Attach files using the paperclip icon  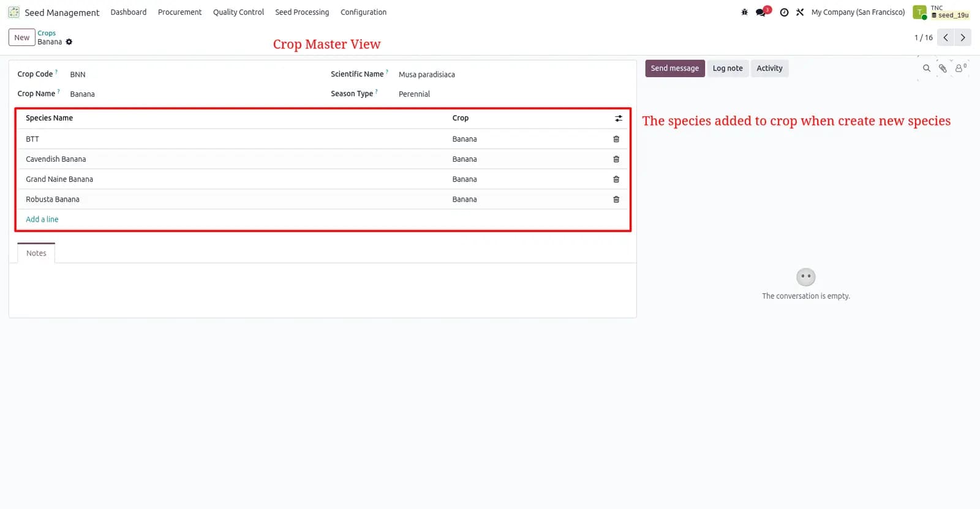(x=943, y=69)
